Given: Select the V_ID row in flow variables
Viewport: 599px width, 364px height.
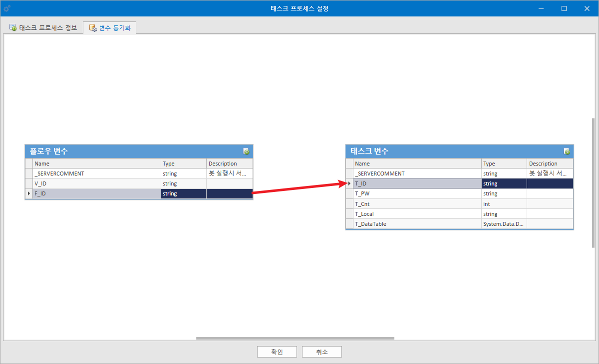Looking at the screenshot, I should click(139, 183).
